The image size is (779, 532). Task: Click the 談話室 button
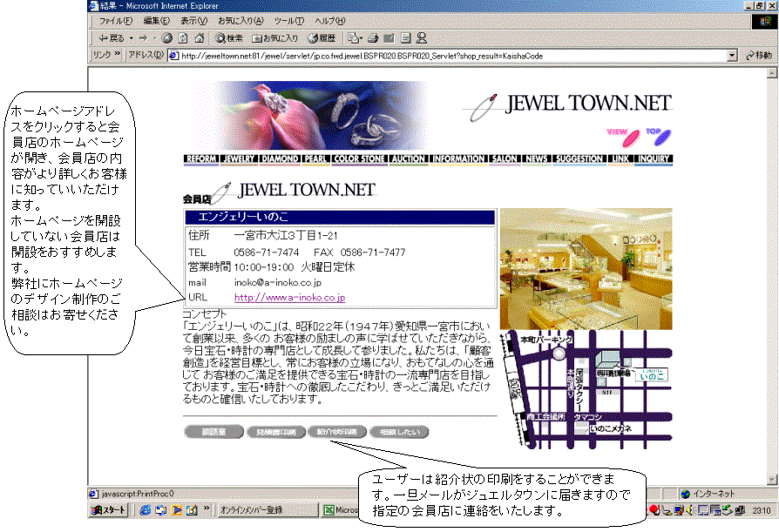213,432
